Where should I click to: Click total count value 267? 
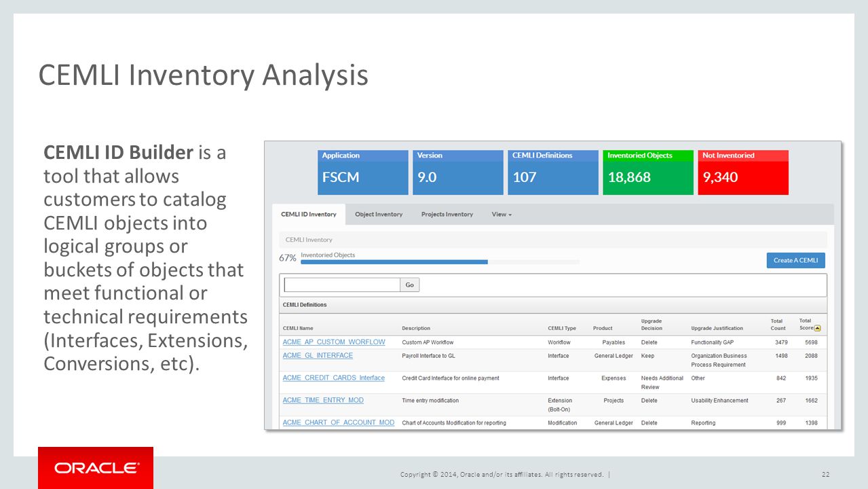[782, 401]
